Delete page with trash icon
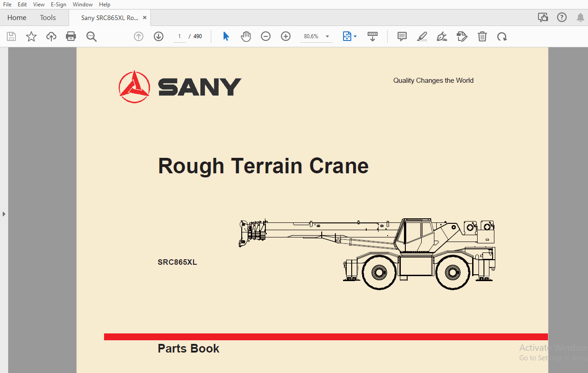588x373 pixels. pyautogui.click(x=482, y=36)
